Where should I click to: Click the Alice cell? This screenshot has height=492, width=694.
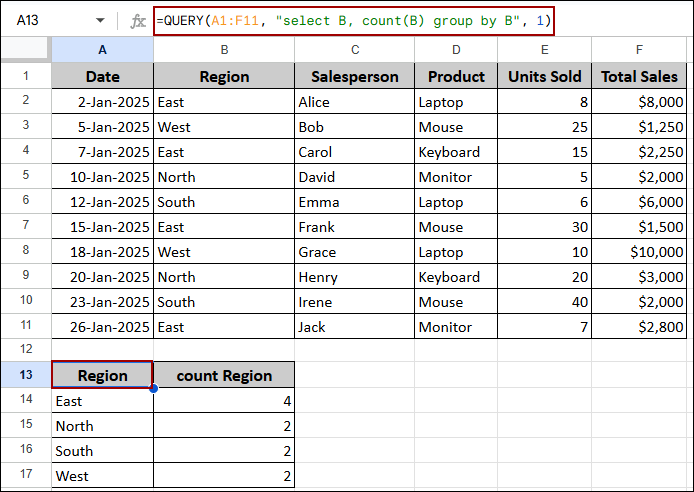click(x=355, y=102)
